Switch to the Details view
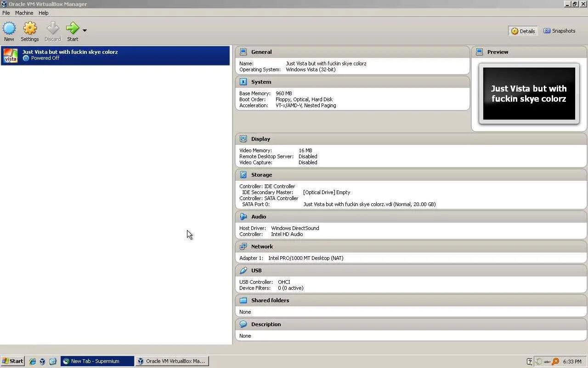The image size is (588, 368). point(523,31)
